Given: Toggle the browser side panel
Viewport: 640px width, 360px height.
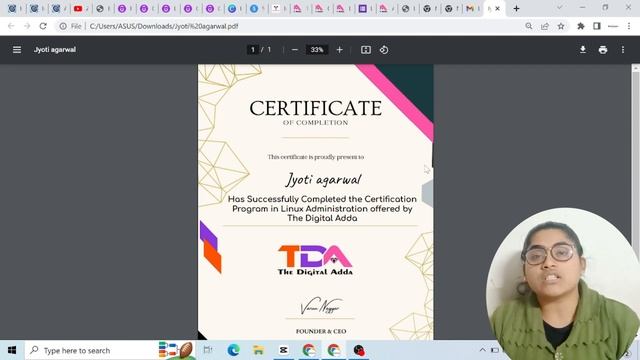Looking at the screenshot, I should click(597, 26).
